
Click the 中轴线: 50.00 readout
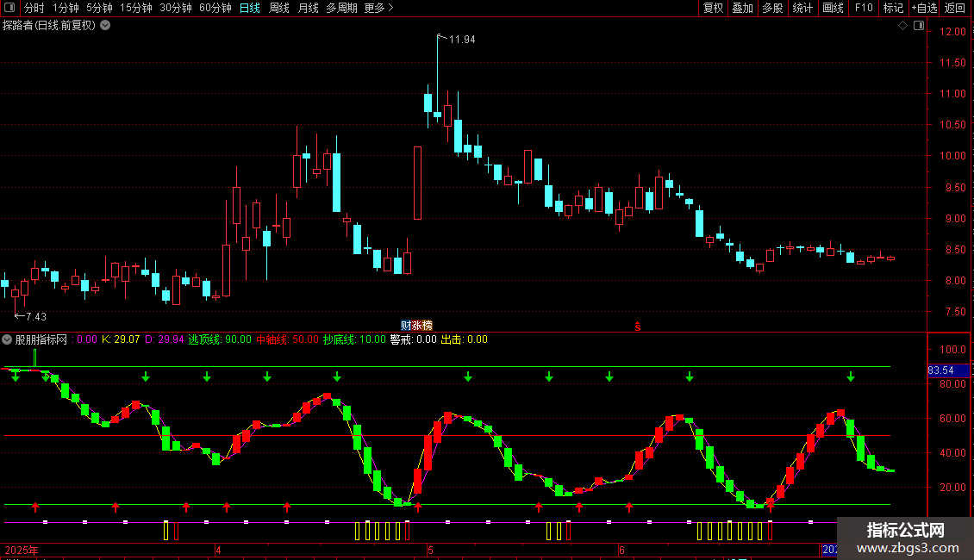[288, 339]
